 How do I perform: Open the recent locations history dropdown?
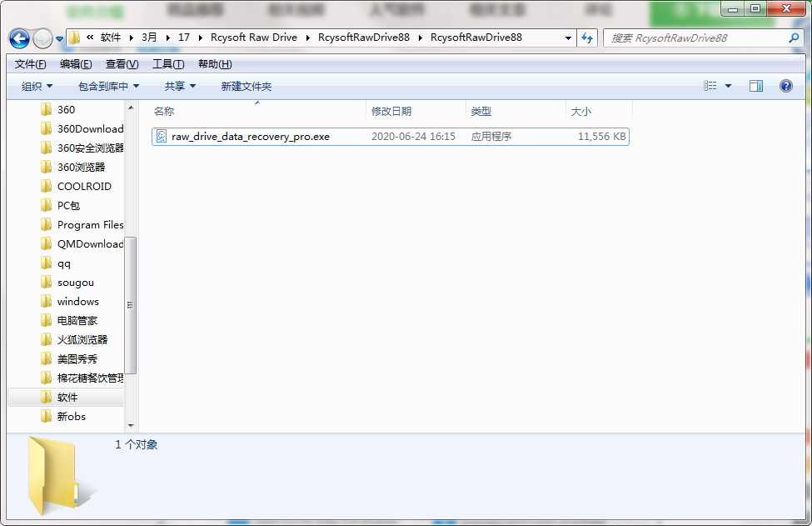(x=60, y=39)
